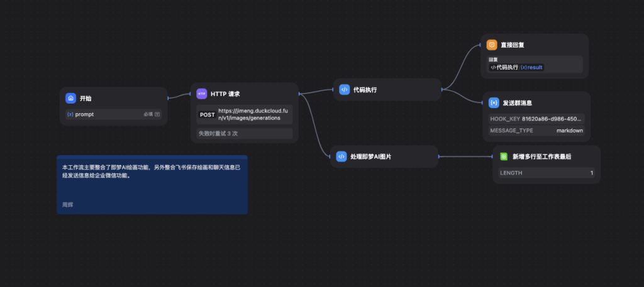Click the 发送群消息 node icon
This screenshot has width=644, height=287.
[x=494, y=102]
